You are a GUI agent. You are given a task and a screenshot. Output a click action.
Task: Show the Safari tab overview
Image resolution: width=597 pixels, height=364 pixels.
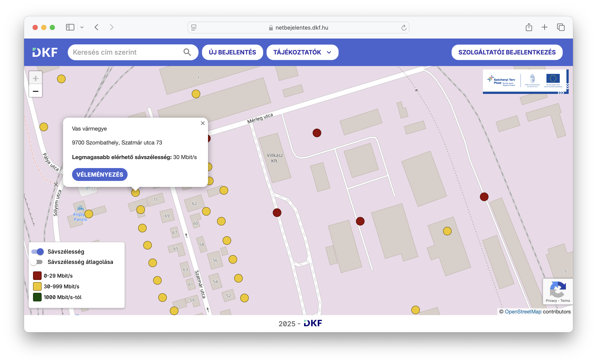(561, 27)
